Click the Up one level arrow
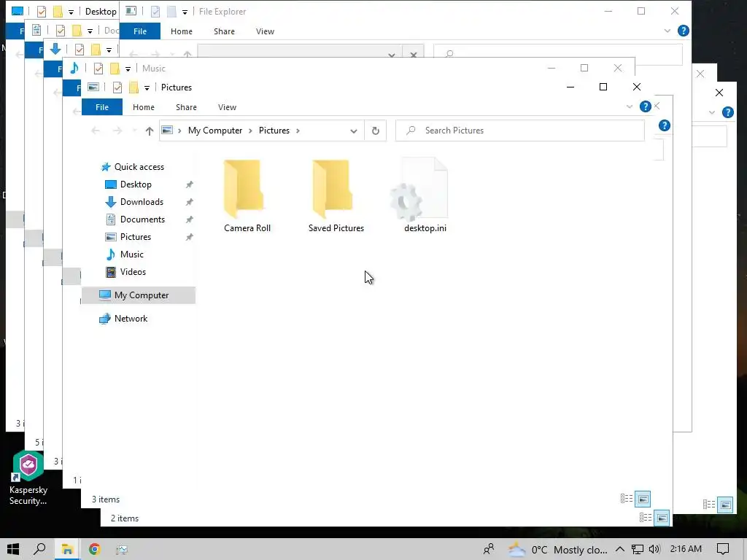The image size is (747, 560). click(150, 131)
